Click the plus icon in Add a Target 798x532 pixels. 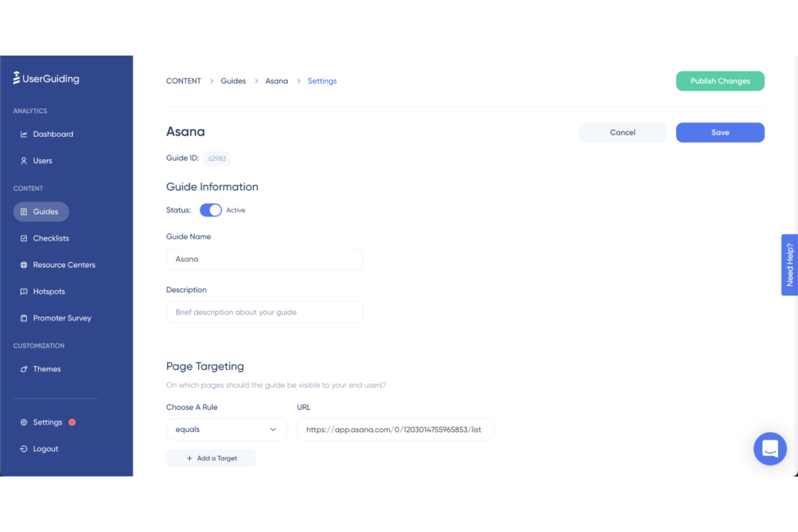(x=189, y=458)
